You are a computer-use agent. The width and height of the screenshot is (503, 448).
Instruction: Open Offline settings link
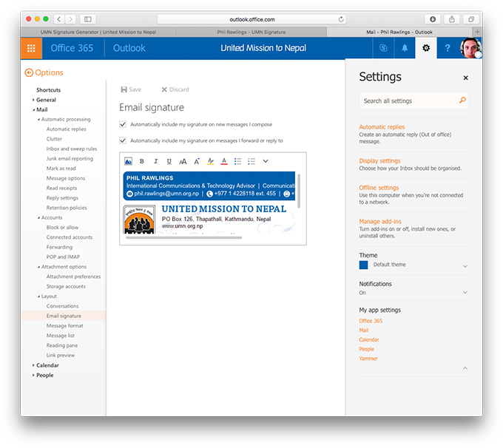click(379, 188)
